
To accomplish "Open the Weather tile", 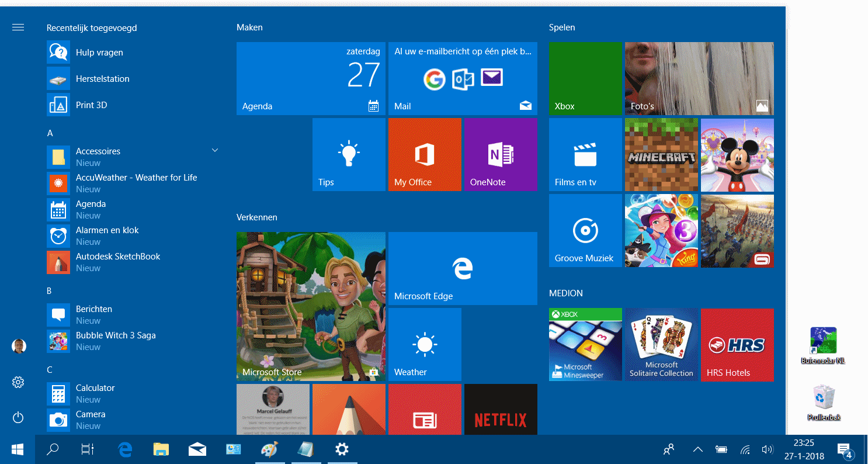I will [425, 344].
